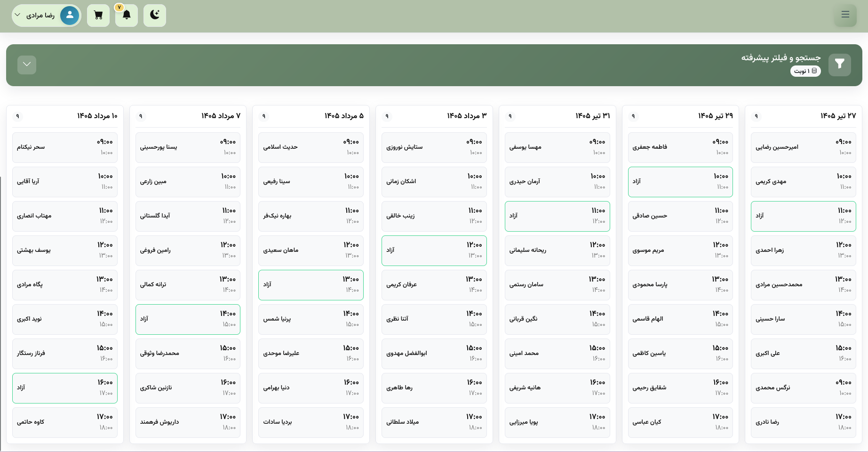The height and width of the screenshot is (452, 868).
Task: Open سینا رفیعی appointment
Action: [311, 182]
